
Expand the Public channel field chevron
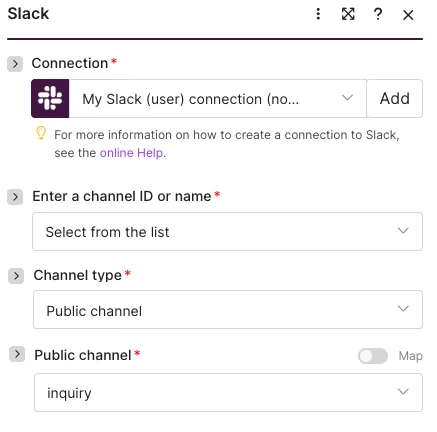point(17,354)
